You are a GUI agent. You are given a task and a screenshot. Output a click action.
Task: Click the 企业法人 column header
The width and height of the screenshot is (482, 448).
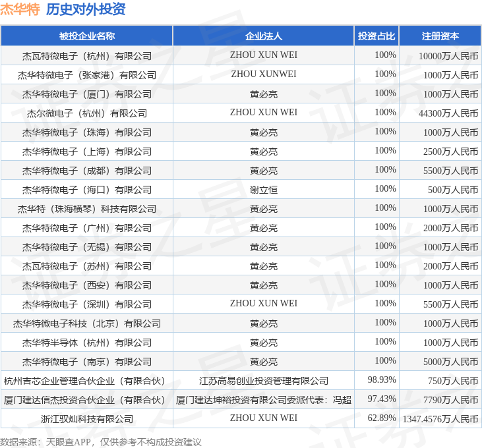click(x=264, y=36)
